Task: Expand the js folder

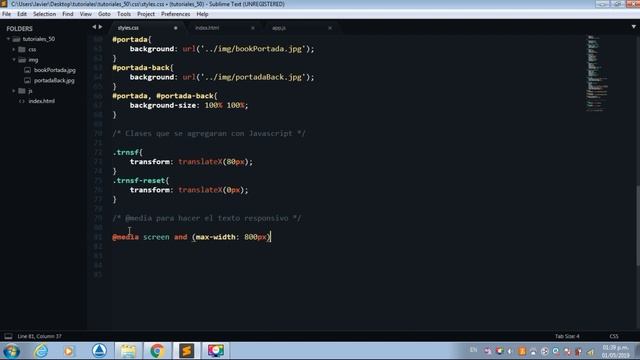Action: tap(13, 91)
